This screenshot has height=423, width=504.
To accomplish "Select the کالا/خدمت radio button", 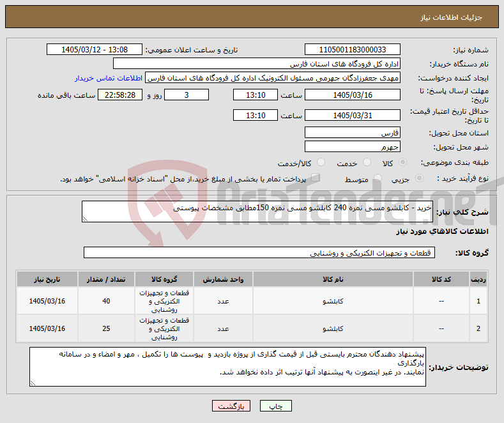I will [x=321, y=162].
